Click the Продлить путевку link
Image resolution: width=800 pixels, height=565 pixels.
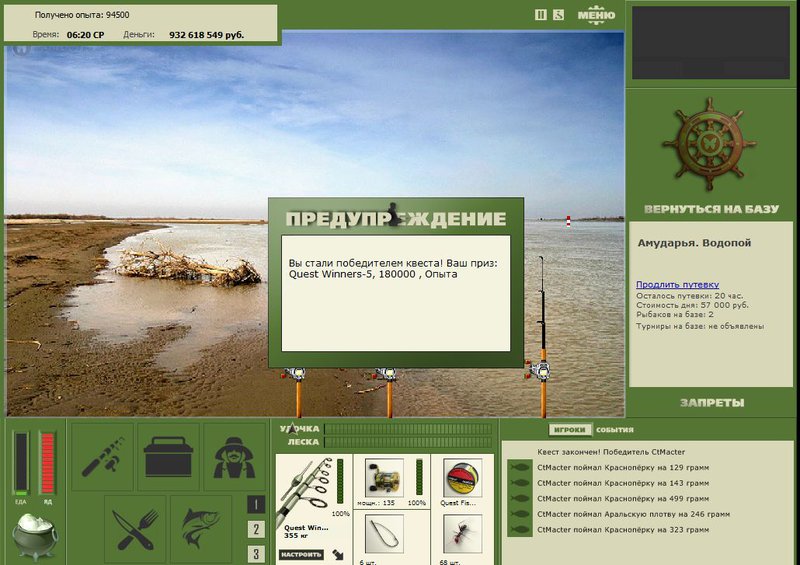[x=678, y=284]
